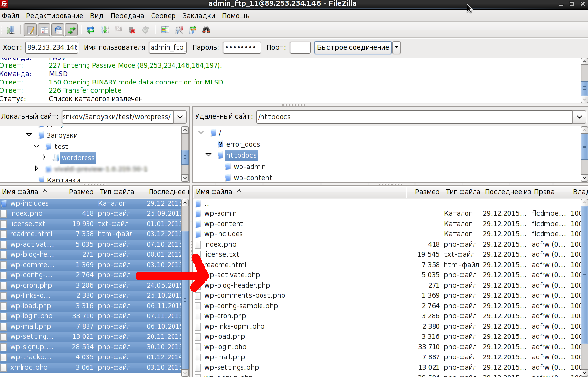The image size is (588, 377).
Task: Toggle the local directory tree view
Action: (x=44, y=30)
